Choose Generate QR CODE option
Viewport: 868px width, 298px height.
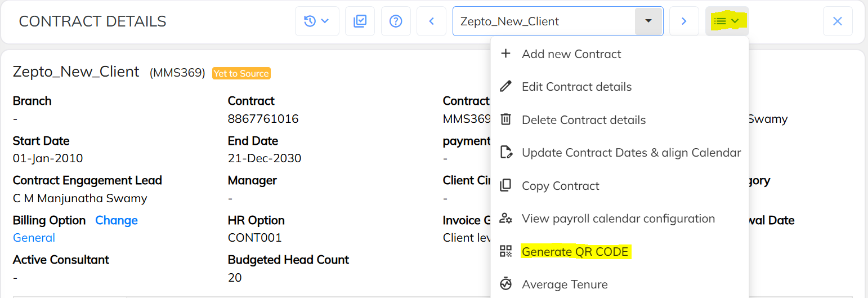click(620, 252)
